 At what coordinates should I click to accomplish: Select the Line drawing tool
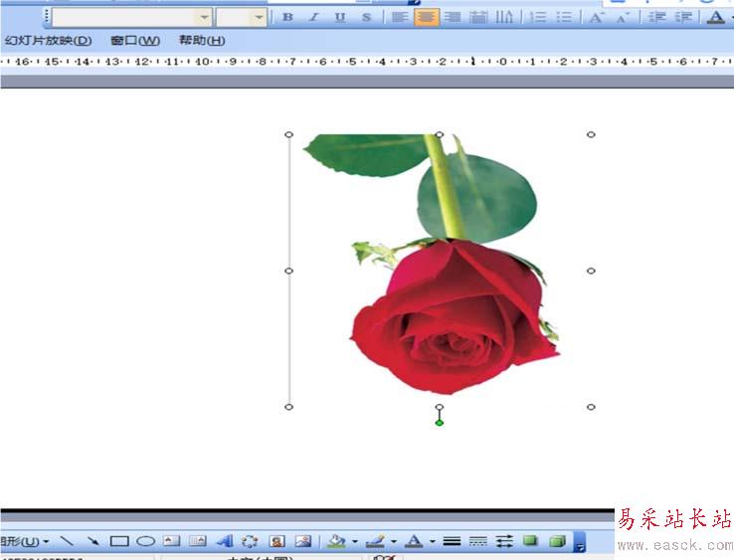pos(67,542)
